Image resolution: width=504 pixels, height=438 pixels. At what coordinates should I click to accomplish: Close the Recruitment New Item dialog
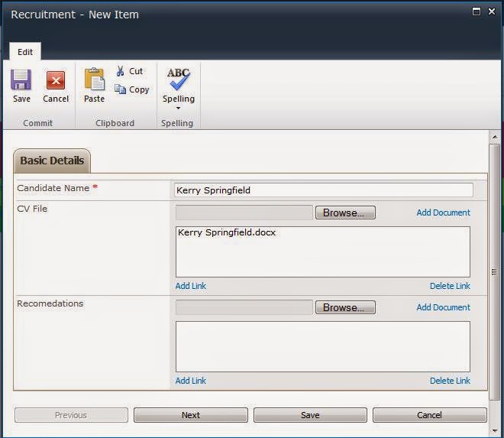[x=492, y=11]
